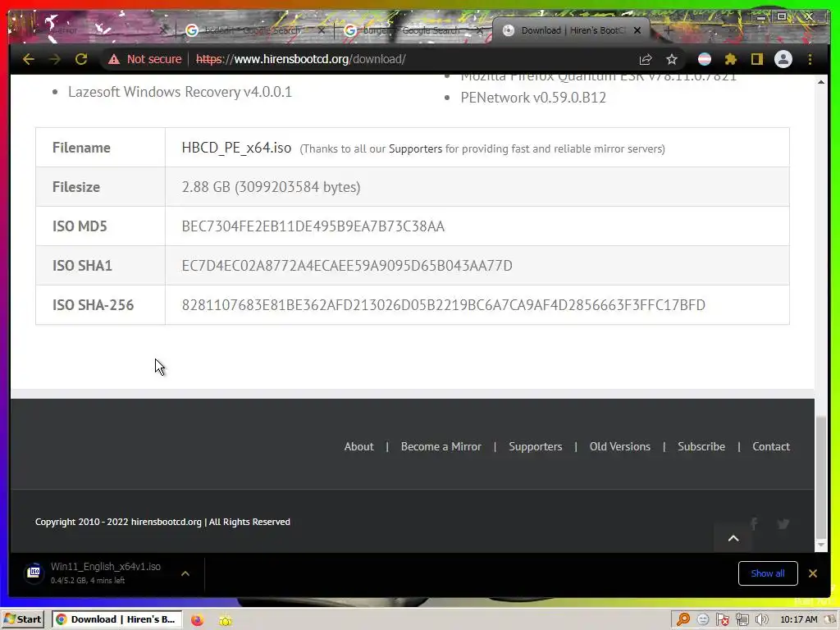Click the Filesize 2.88 GB value
This screenshot has width=840, height=630.
tap(271, 187)
